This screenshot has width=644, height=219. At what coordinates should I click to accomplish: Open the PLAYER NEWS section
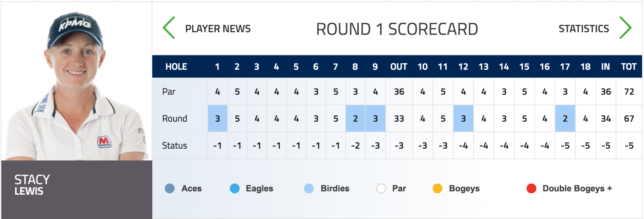pos(218,29)
